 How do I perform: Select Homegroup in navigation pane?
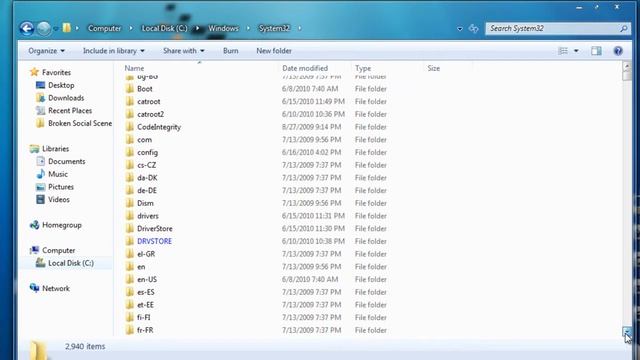pyautogui.click(x=62, y=225)
